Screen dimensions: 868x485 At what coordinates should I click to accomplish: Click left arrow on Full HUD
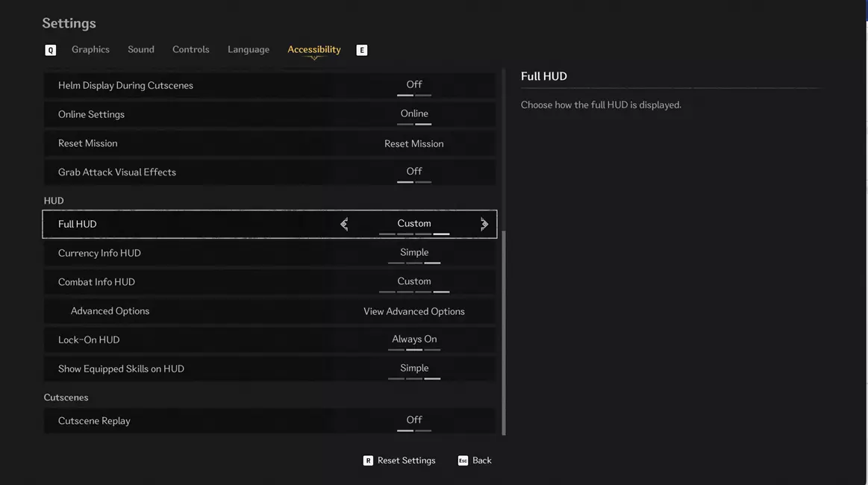[344, 224]
